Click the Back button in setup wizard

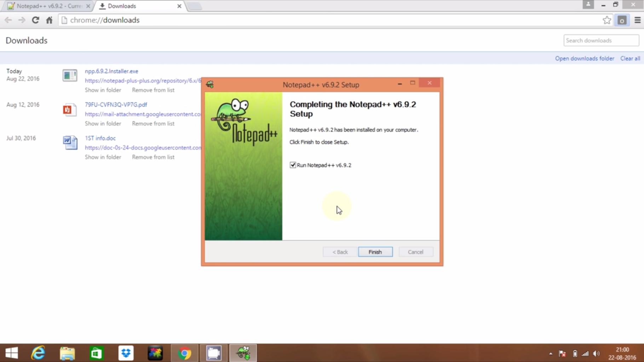[340, 252]
